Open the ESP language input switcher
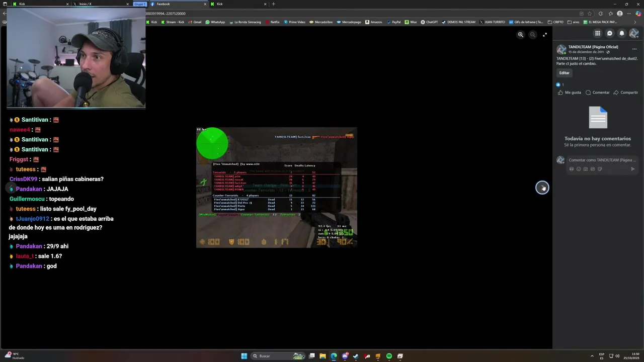 tap(602, 356)
